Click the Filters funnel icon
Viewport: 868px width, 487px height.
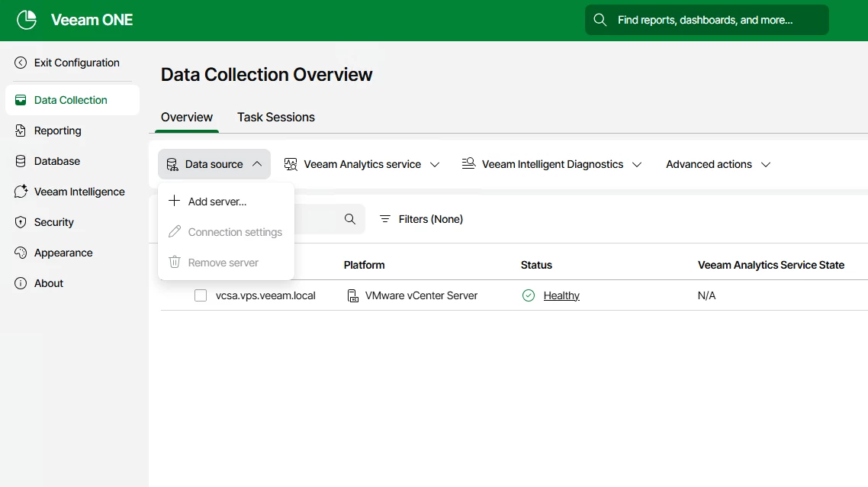point(384,219)
